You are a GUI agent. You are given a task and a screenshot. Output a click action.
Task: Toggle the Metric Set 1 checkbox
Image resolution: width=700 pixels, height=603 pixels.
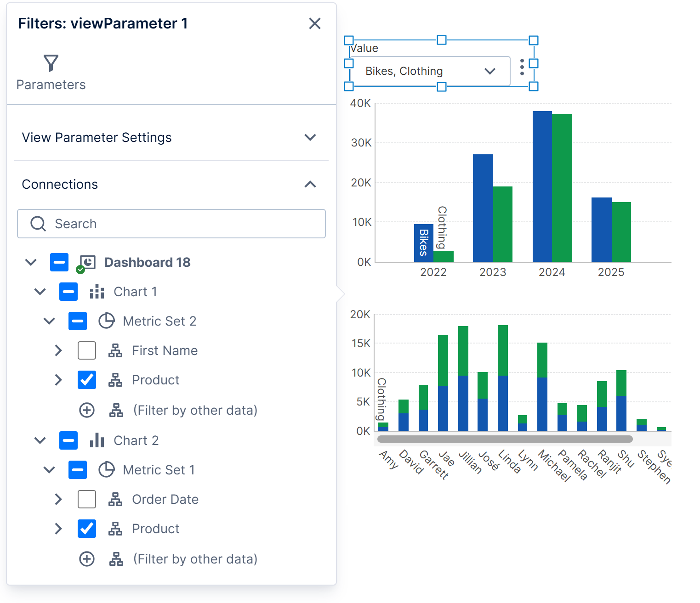click(x=78, y=470)
